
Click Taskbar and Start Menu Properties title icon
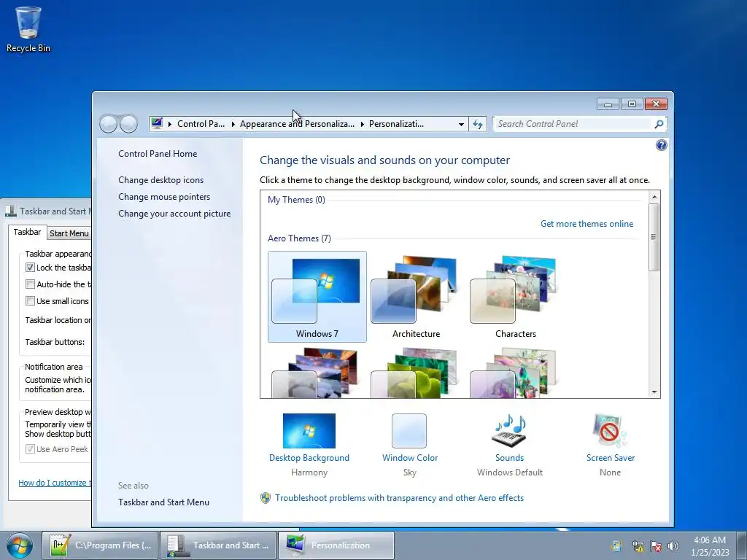click(x=10, y=211)
